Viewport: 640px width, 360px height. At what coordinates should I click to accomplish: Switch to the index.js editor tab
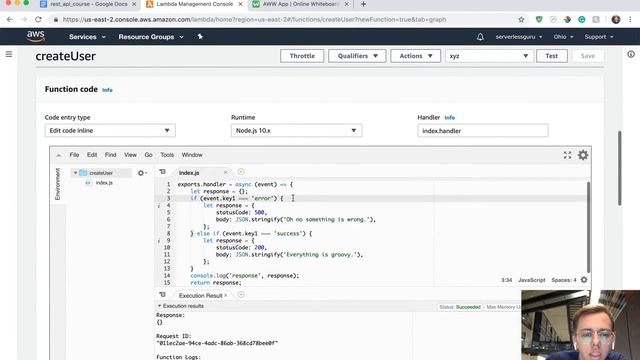point(189,173)
